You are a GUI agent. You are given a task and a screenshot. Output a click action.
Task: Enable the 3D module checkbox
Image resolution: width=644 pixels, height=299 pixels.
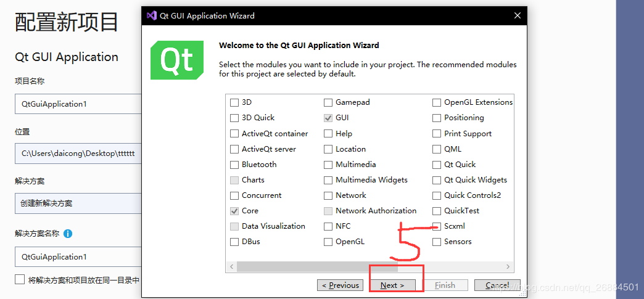234,102
